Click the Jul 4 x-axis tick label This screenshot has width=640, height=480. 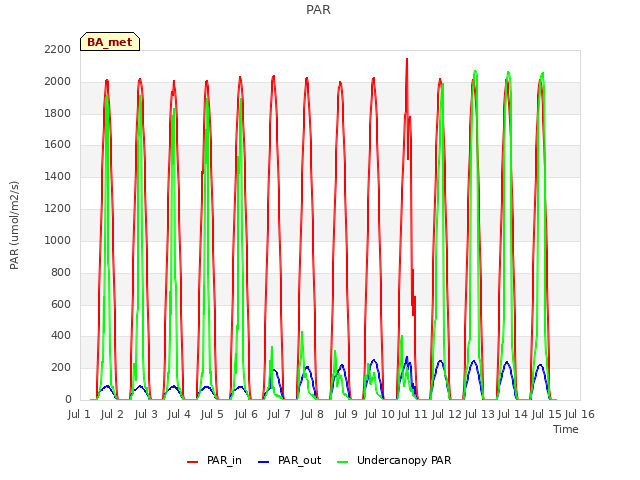point(179,414)
